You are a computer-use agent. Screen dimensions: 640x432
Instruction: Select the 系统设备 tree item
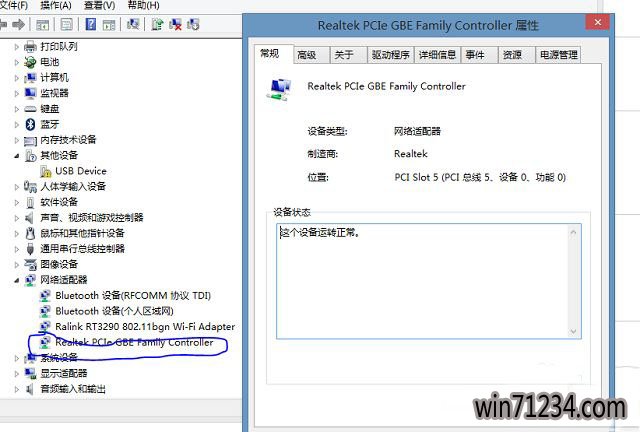tap(59, 358)
